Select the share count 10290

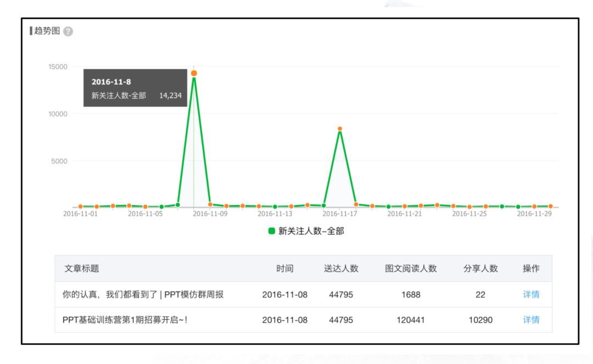[x=480, y=320]
